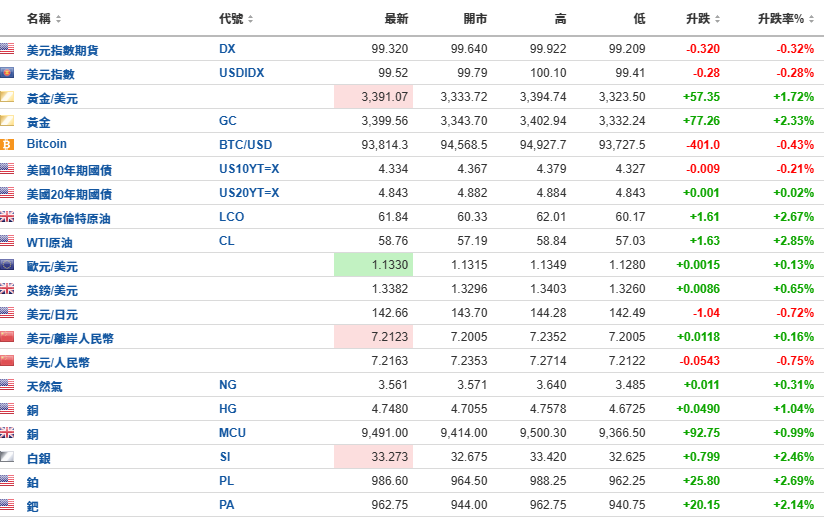Click flag icon beside 美國20年期國債
The width and height of the screenshot is (824, 520).
pyautogui.click(x=7, y=193)
